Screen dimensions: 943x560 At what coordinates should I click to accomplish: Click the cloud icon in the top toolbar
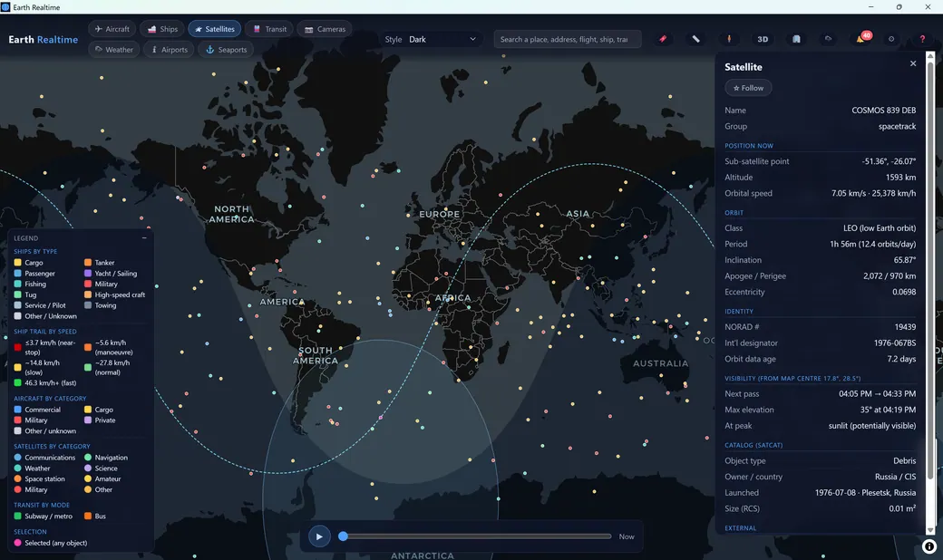(x=828, y=39)
